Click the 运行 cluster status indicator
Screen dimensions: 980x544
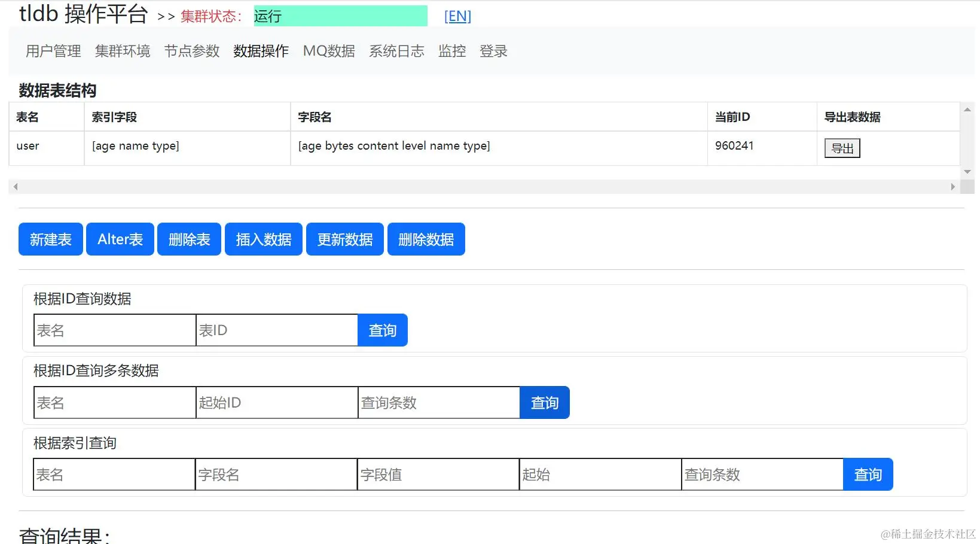click(x=340, y=16)
